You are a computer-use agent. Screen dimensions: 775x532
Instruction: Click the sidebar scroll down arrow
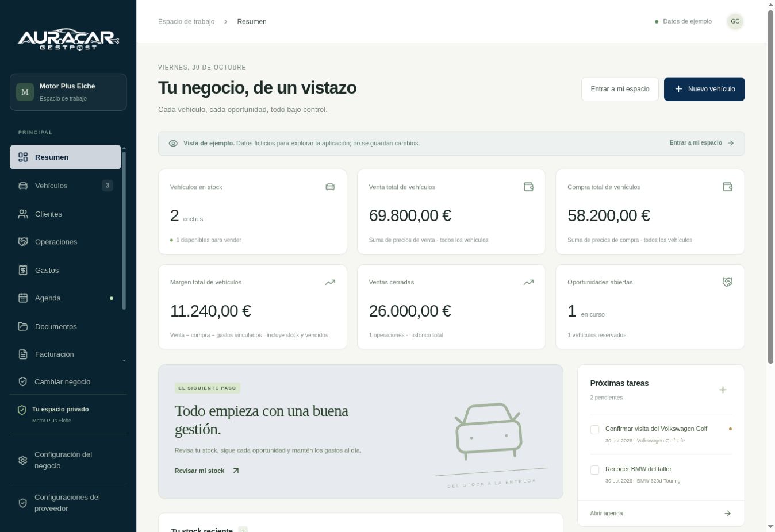tap(124, 361)
